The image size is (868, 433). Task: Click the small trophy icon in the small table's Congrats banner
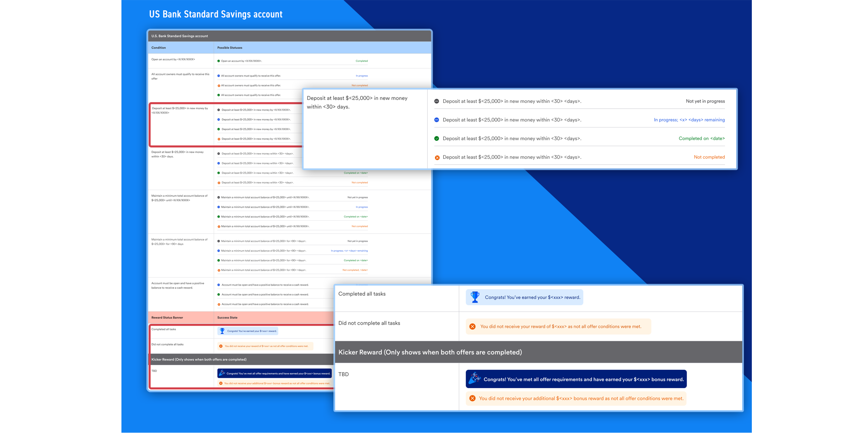tap(222, 331)
